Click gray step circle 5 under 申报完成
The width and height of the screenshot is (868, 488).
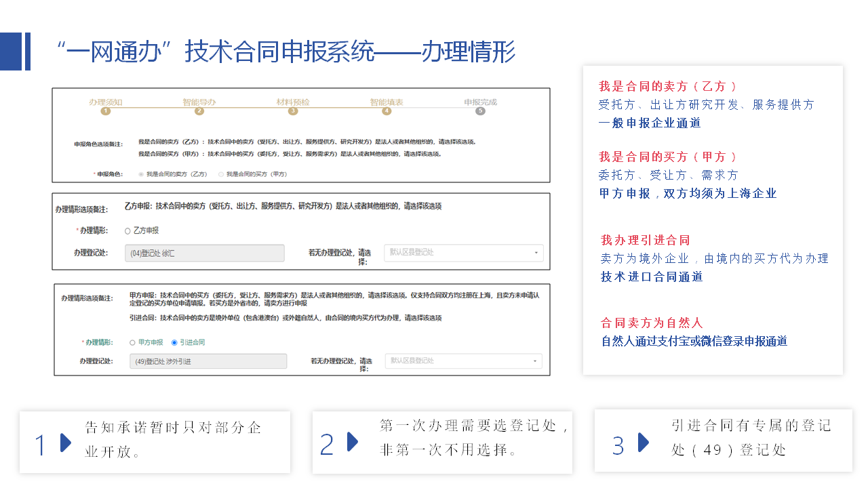point(480,111)
